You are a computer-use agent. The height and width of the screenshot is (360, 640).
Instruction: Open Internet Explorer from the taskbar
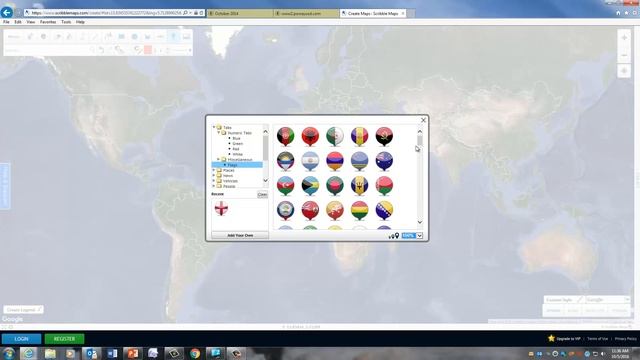[29, 353]
